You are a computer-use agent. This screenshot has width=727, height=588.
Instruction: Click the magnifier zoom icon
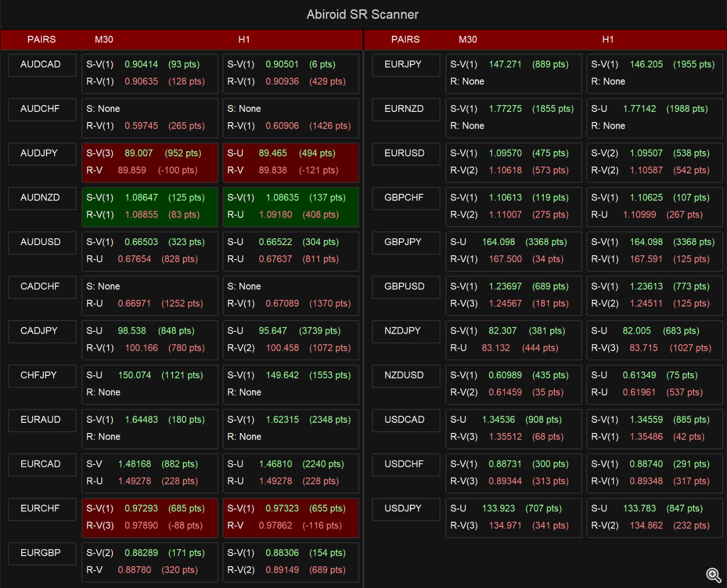click(x=713, y=575)
